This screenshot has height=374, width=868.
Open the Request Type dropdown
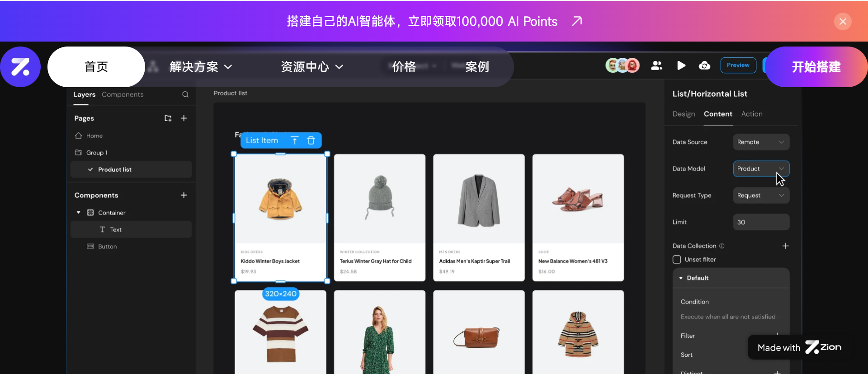pyautogui.click(x=761, y=195)
